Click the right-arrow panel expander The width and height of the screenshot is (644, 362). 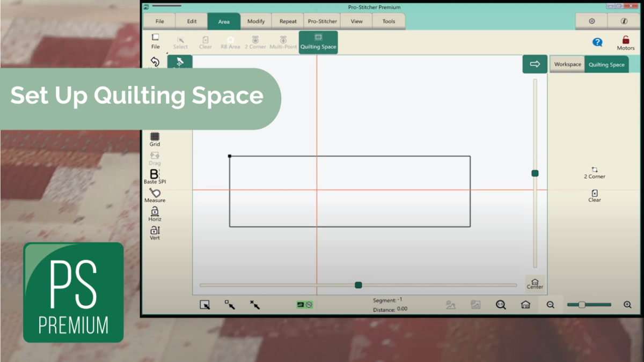coord(535,64)
